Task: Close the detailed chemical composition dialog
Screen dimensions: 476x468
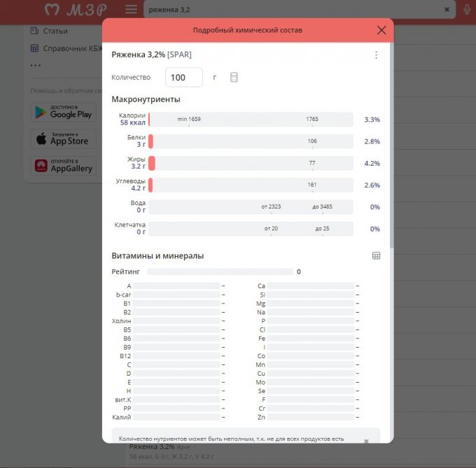Action: (381, 30)
